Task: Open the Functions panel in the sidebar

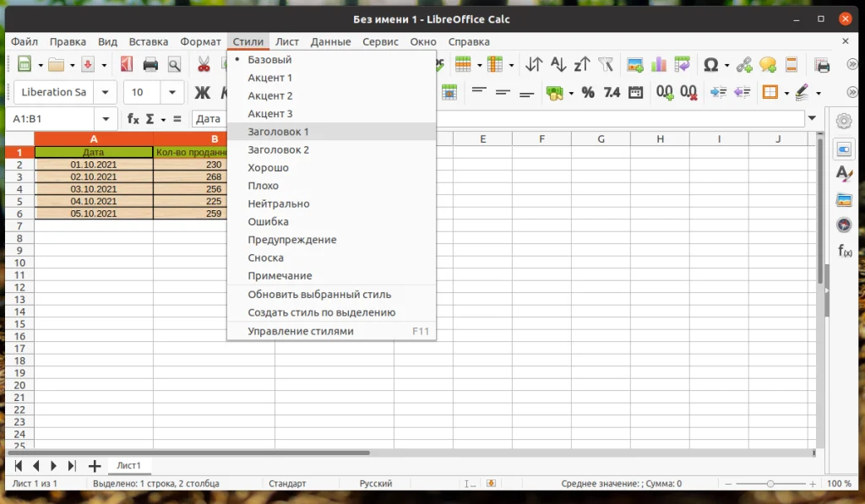Action: tap(843, 251)
